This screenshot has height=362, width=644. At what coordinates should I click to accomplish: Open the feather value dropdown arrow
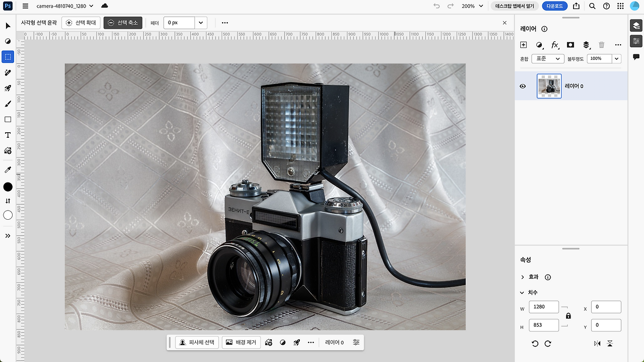(x=201, y=23)
